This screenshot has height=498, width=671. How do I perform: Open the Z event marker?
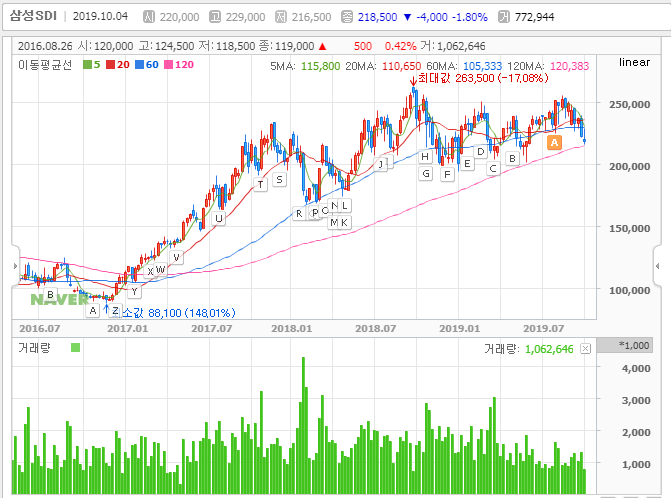(115, 311)
